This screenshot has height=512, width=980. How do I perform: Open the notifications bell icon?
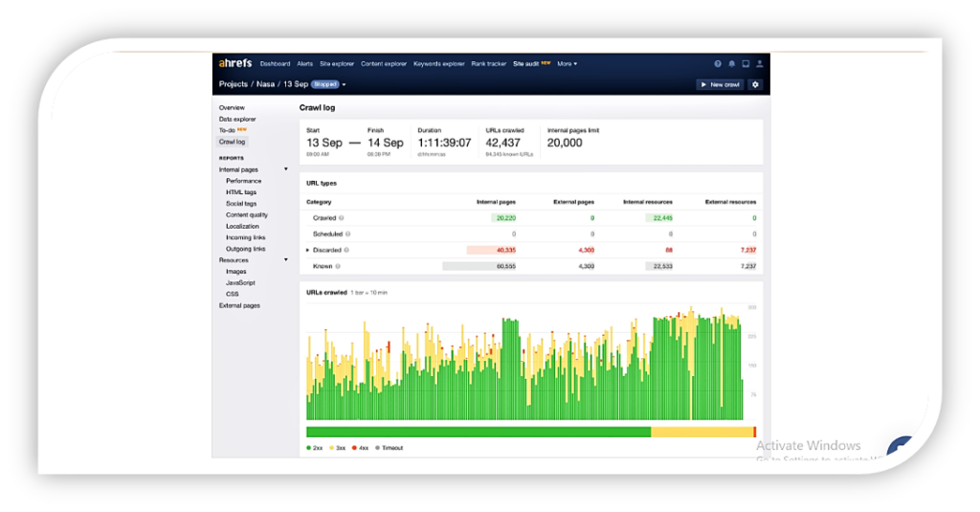point(731,64)
